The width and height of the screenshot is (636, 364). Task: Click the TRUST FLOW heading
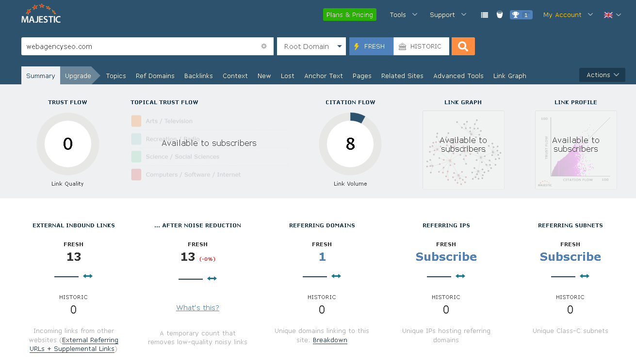tap(68, 102)
